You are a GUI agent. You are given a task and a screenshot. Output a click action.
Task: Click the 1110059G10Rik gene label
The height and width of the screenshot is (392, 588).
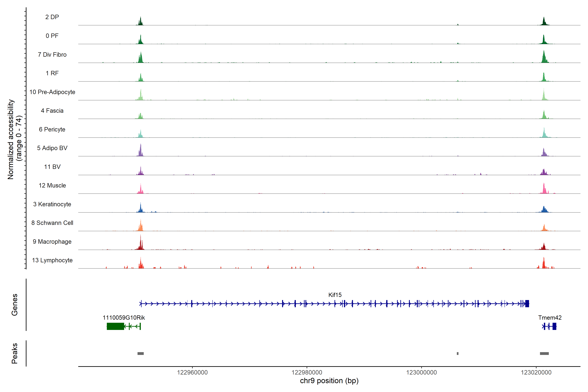(x=124, y=318)
